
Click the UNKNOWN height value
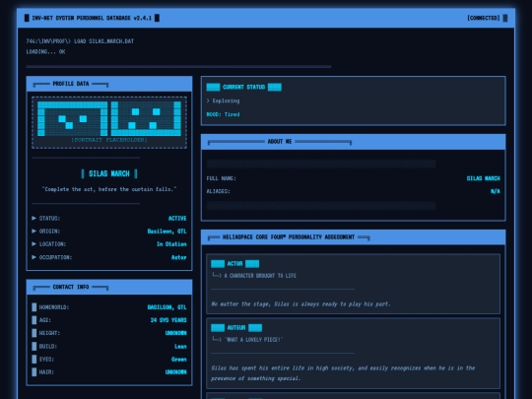coord(175,333)
